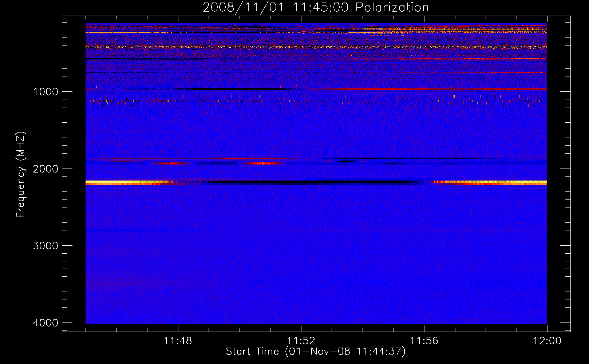Select the 'Frequency (MHZ)' axis label
Image resolution: width=589 pixels, height=364 pixels.
point(21,175)
